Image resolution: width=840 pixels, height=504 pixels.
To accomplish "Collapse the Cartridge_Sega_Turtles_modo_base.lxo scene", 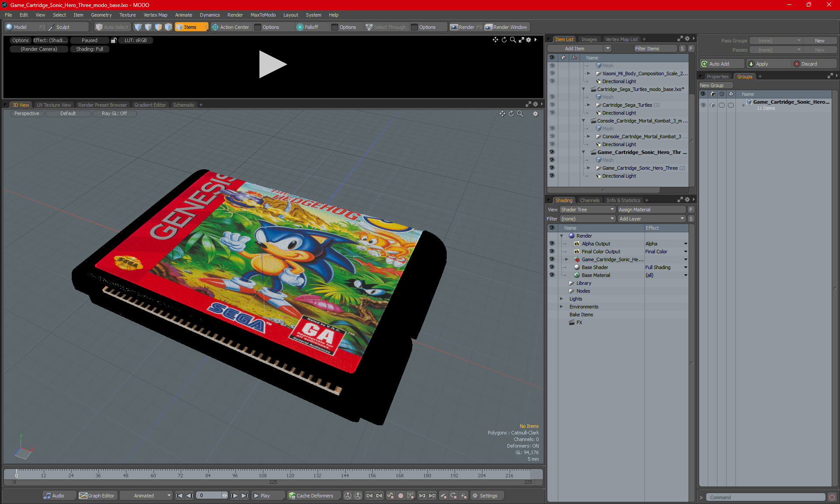I will pyautogui.click(x=584, y=89).
